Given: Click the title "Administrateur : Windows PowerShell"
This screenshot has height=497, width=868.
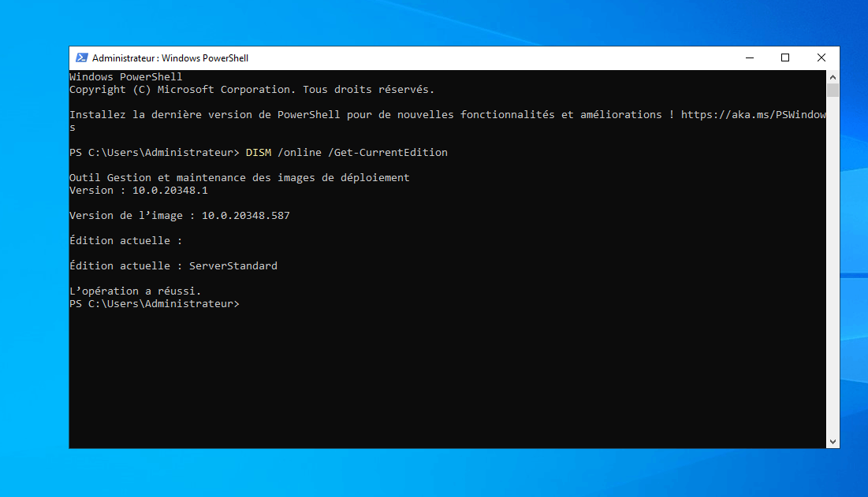Looking at the screenshot, I should click(170, 58).
